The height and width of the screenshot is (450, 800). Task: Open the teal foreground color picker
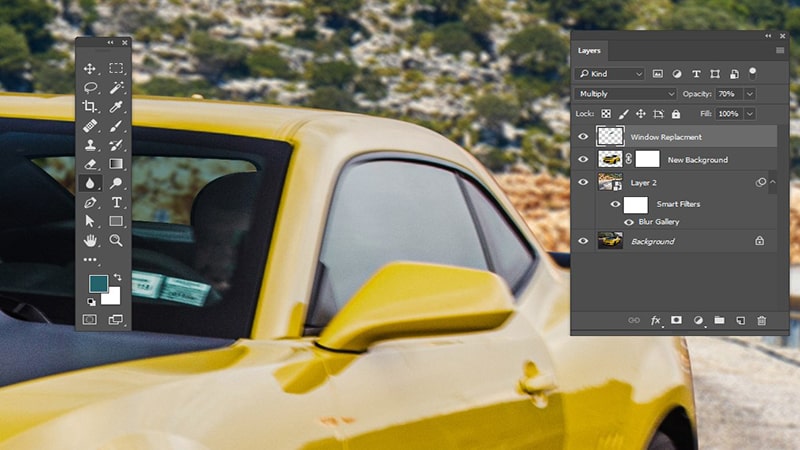97,282
